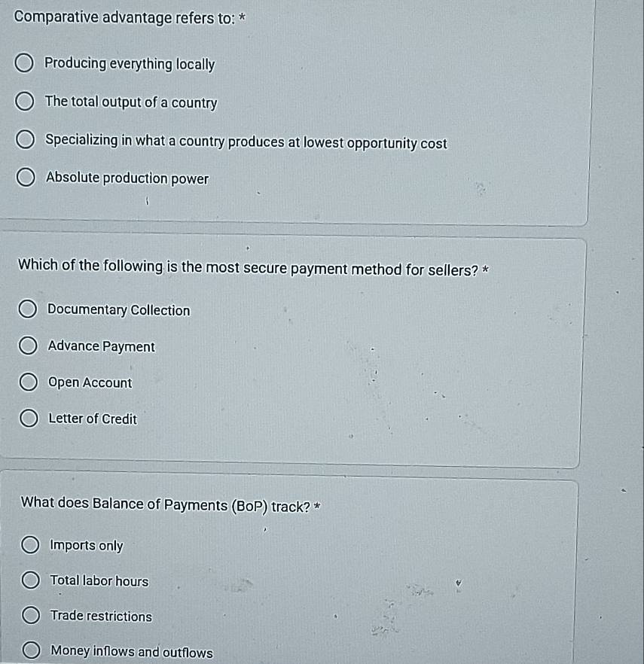Click the 'Open Account' label text

(90, 382)
